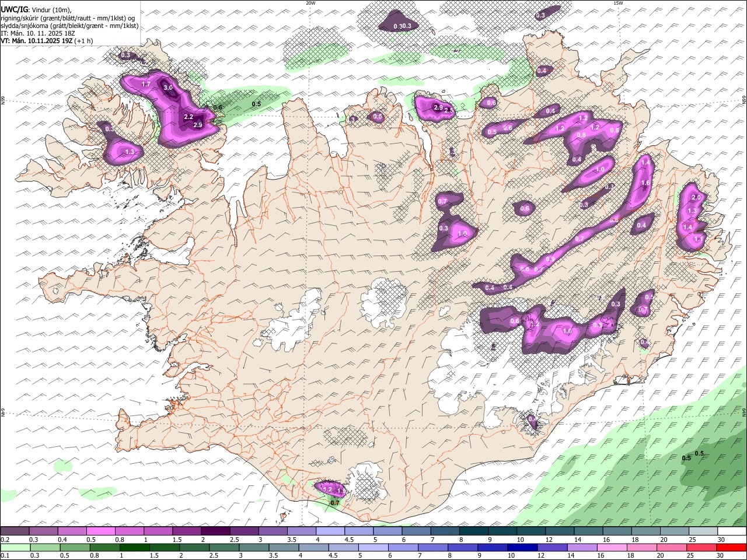747x560 pixels.
Task: Click the 3.0 snowfall value in Westfjords
Action: (x=168, y=87)
